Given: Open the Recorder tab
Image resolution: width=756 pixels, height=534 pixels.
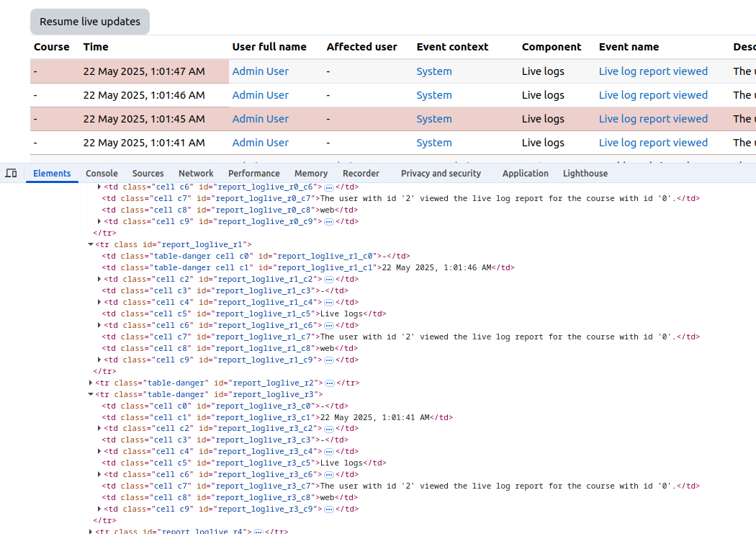Looking at the screenshot, I should point(361,173).
